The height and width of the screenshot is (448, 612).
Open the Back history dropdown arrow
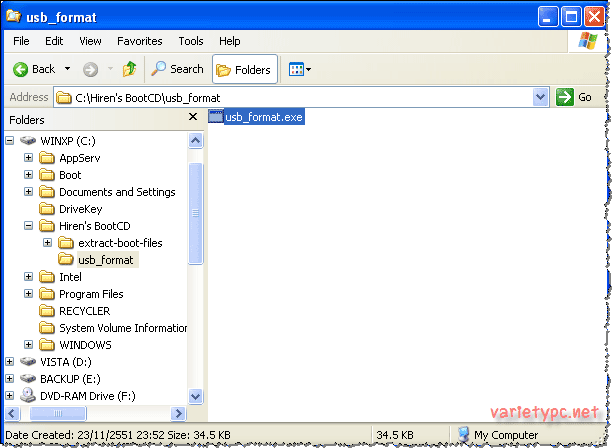click(x=68, y=69)
